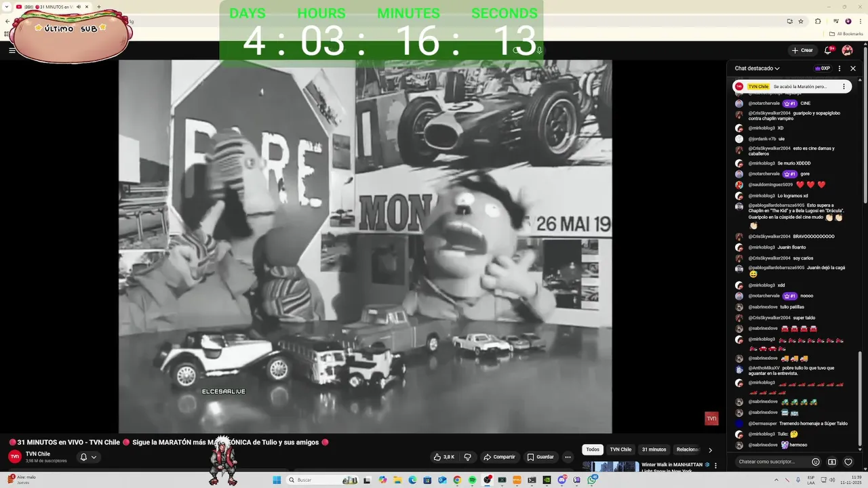Screen dimensions: 868x488
Task: Select the Todos filter chip
Action: point(593,449)
